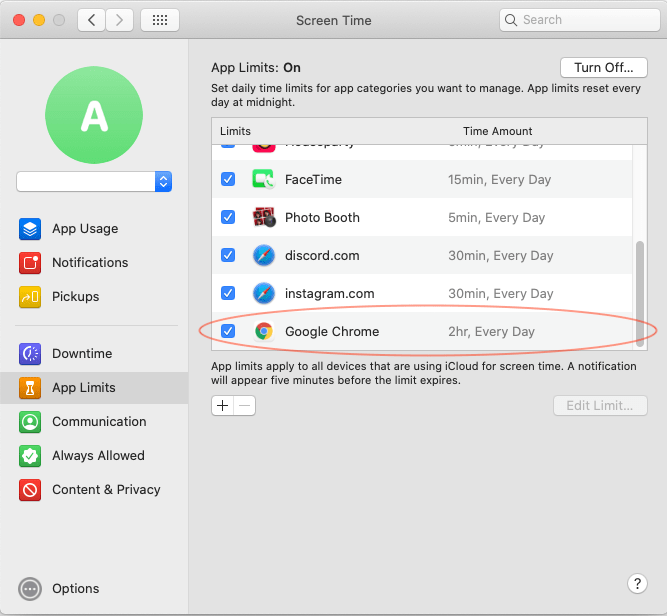Screen dimensions: 667x616
Task: Select the Pickups sidebar icon
Action: 30,297
